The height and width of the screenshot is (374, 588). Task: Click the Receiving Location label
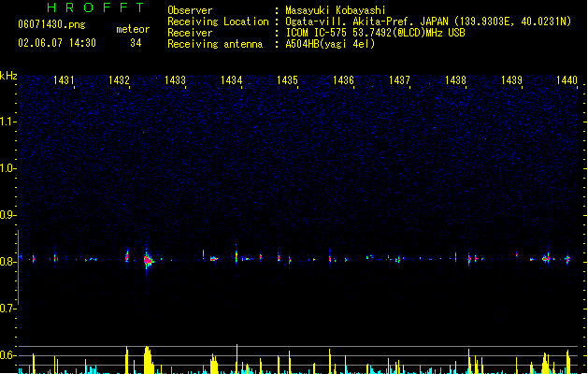[x=218, y=22]
